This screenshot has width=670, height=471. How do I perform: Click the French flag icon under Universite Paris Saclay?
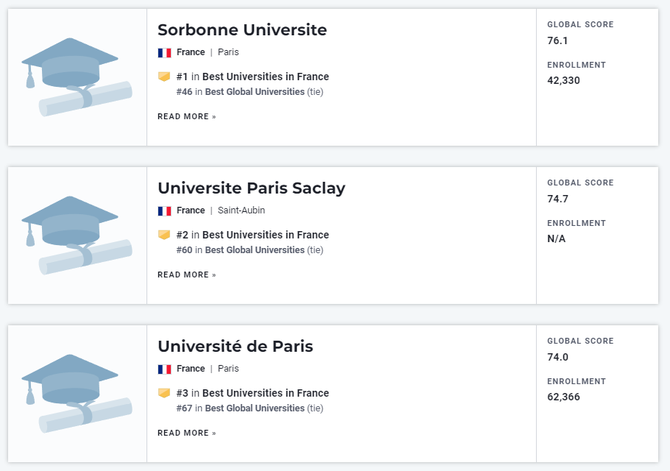coord(165,211)
